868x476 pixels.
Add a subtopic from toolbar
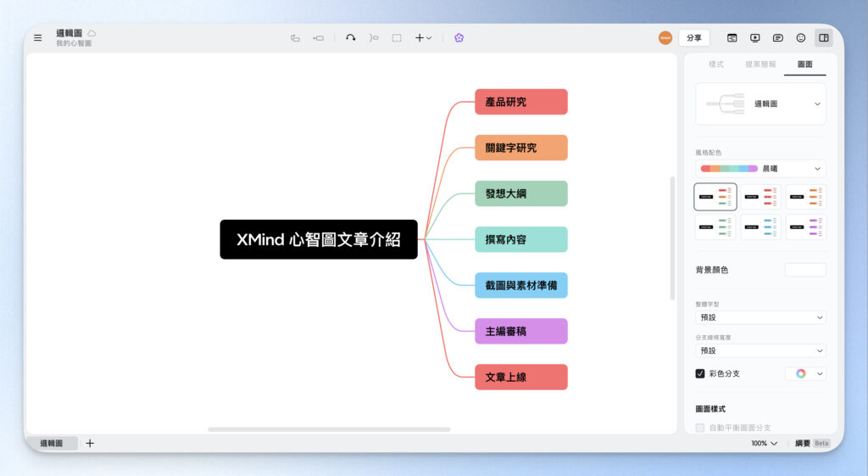[x=319, y=37]
